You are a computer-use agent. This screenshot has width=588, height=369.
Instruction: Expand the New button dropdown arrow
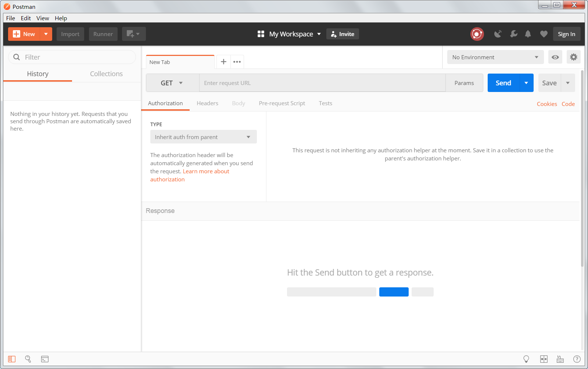[46, 34]
